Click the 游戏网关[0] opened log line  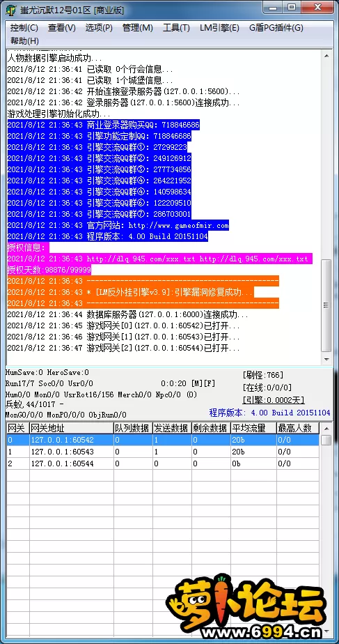(123, 326)
